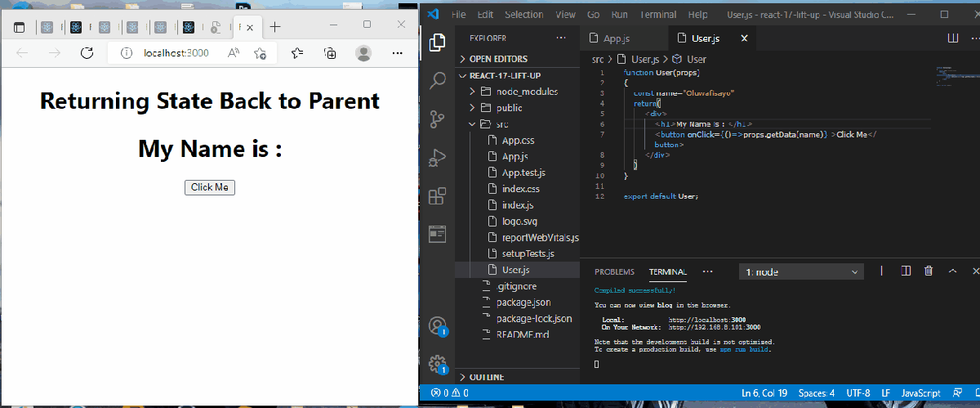Close the User.js editor tab
The image size is (980, 408).
[x=744, y=38]
